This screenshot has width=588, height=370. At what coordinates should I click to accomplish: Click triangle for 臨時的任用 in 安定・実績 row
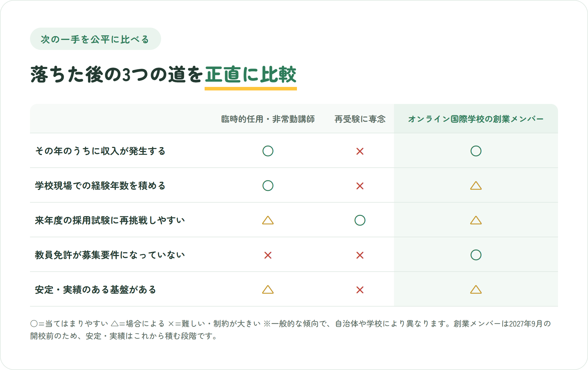click(268, 290)
